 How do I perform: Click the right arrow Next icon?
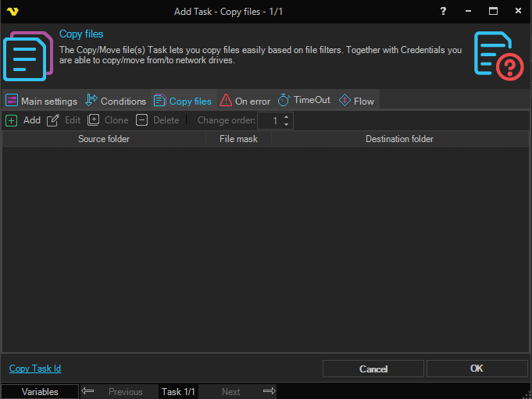pos(270,391)
